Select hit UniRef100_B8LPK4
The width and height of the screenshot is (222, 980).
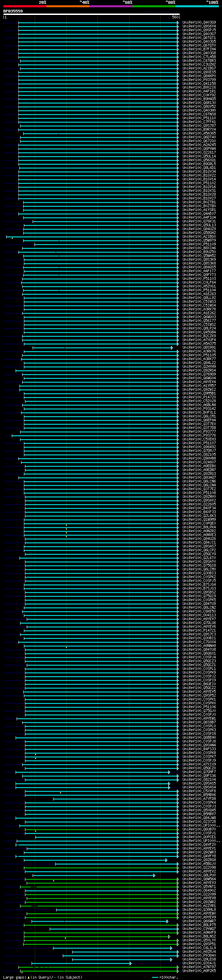[199, 527]
